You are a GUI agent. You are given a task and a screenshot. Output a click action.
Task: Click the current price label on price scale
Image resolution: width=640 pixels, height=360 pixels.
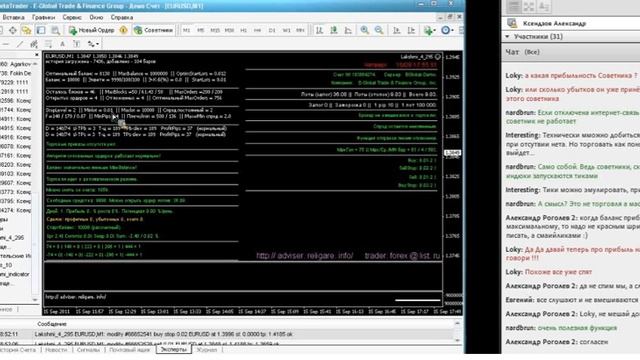[453, 153]
